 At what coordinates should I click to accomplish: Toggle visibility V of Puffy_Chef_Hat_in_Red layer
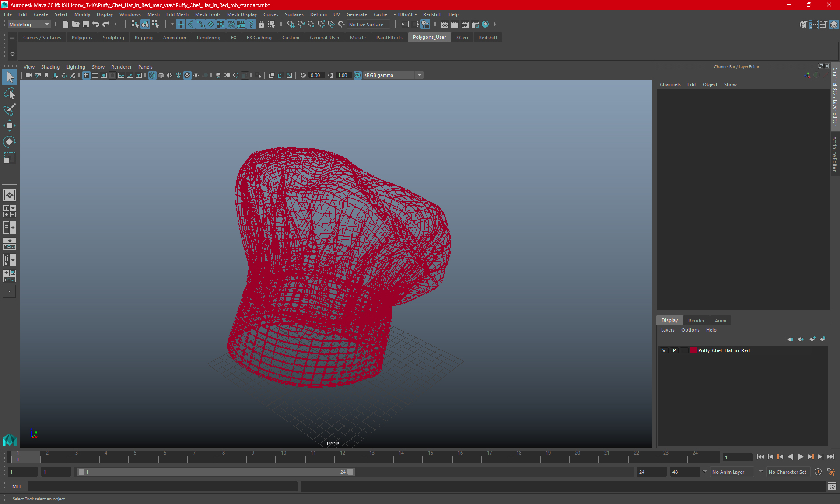pos(664,350)
